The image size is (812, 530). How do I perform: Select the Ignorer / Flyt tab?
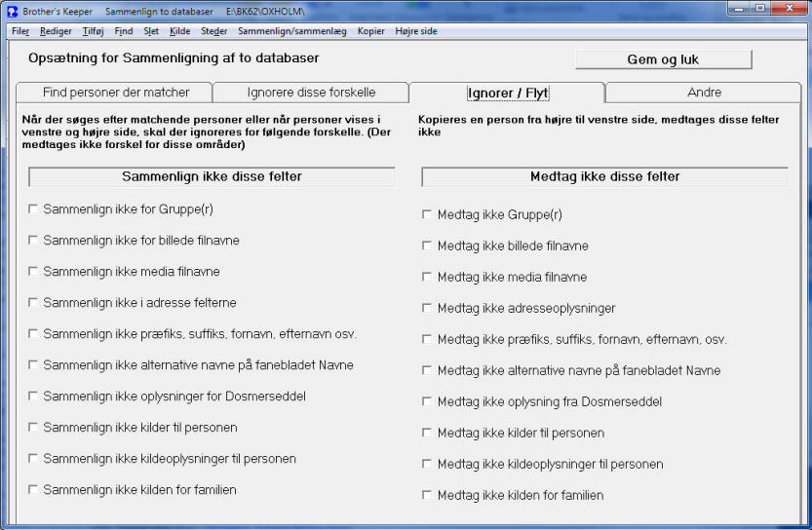coord(507,93)
